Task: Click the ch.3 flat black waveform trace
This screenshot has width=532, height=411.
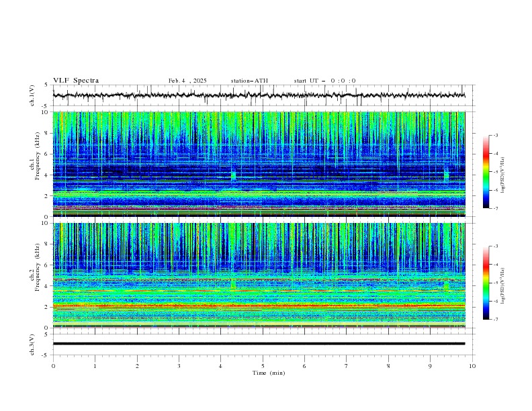Action: click(x=259, y=344)
